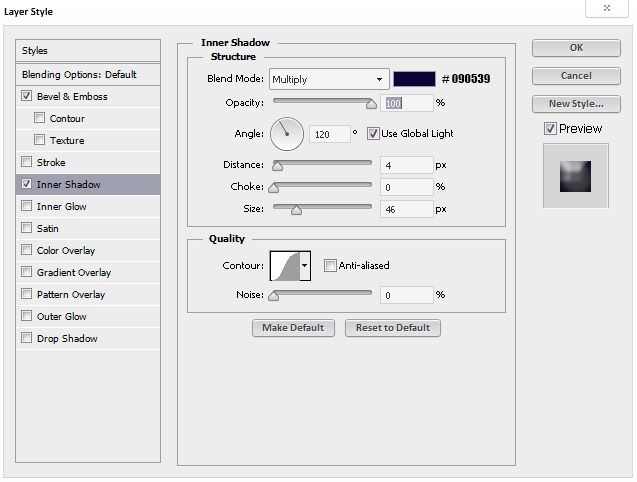Click the Size slider handle

(297, 210)
